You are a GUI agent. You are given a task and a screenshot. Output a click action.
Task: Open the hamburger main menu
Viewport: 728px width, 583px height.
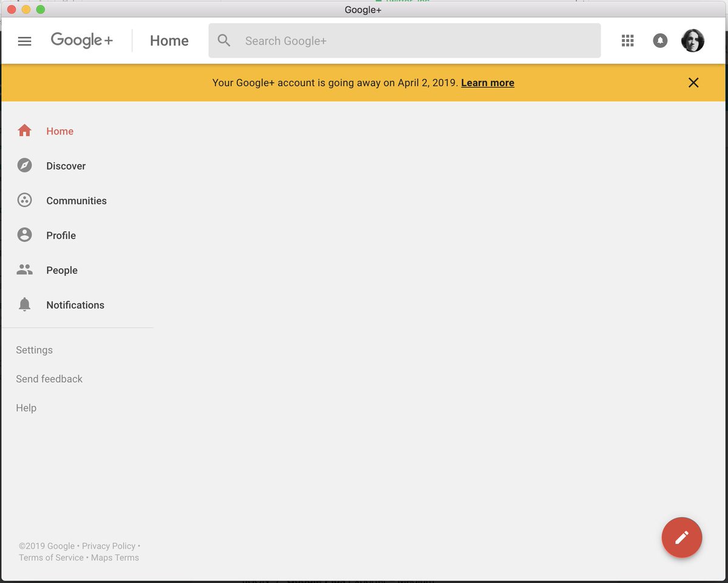tap(24, 41)
